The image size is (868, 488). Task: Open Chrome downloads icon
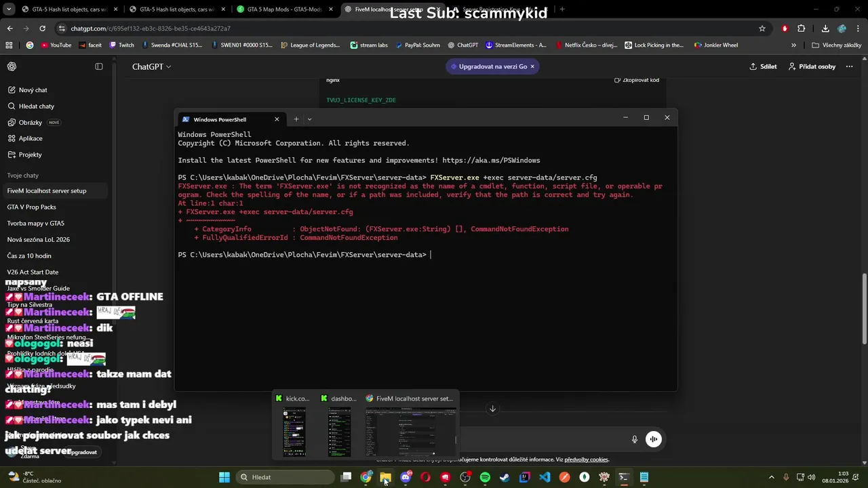(x=825, y=28)
